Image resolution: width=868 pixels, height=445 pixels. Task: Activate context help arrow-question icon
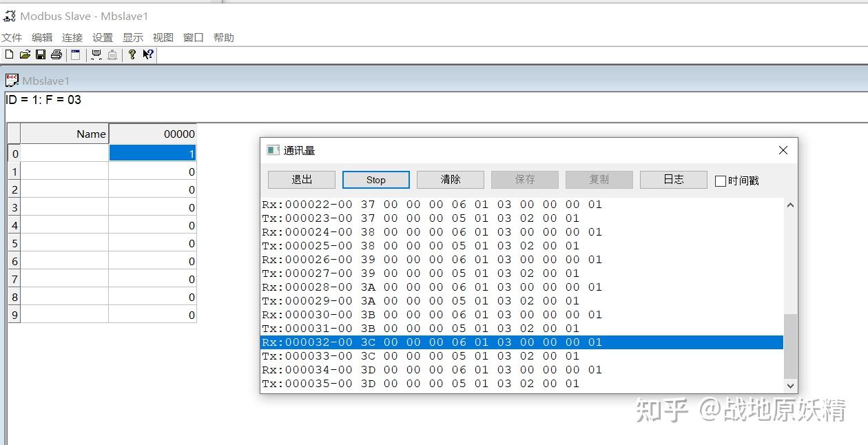148,54
